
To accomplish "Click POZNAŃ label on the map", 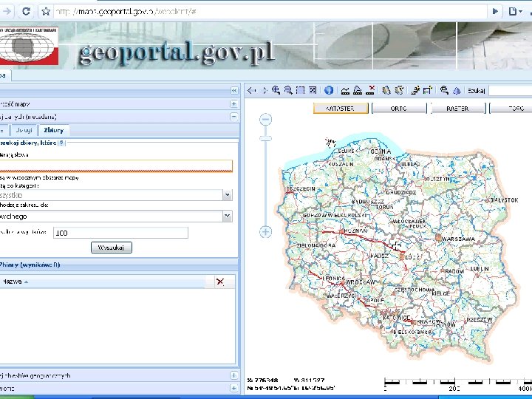I will (355, 231).
